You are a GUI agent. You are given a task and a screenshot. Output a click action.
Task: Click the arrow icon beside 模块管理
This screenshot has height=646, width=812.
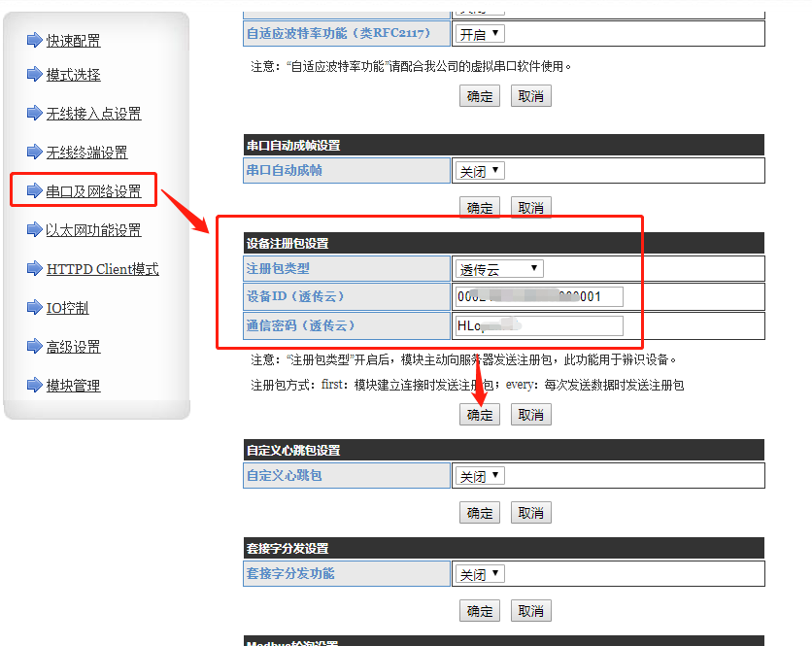click(35, 385)
